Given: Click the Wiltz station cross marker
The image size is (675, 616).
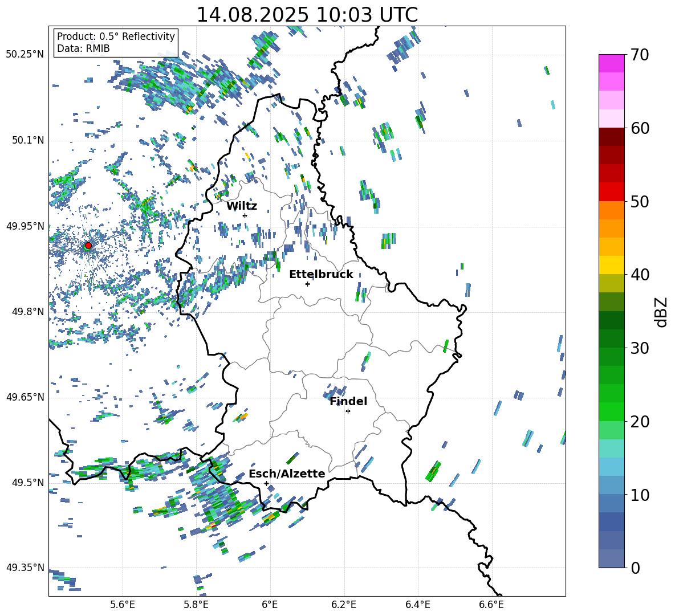Looking at the screenshot, I should click(x=245, y=215).
